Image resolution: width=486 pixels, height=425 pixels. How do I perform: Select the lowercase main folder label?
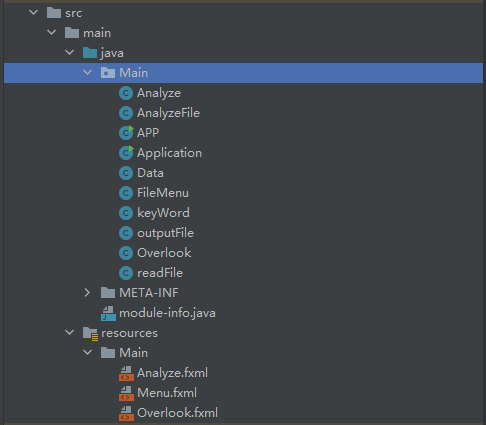pyautogui.click(x=97, y=33)
